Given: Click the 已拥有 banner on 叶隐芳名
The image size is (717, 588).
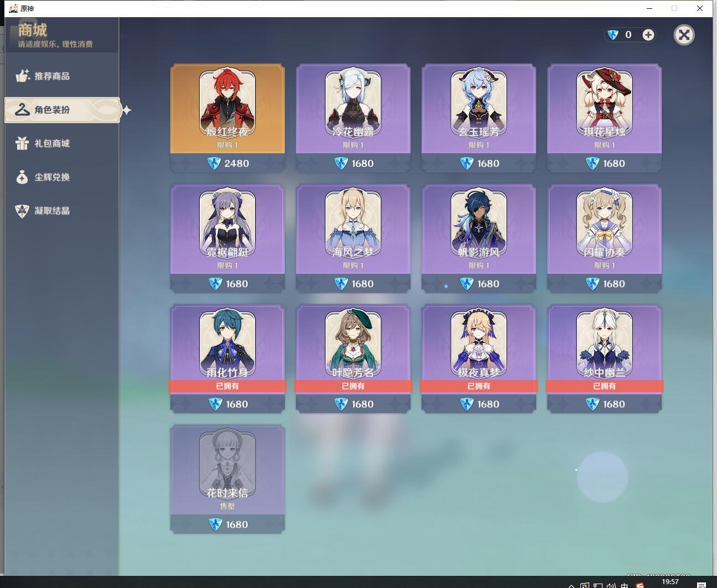Looking at the screenshot, I should (x=353, y=386).
